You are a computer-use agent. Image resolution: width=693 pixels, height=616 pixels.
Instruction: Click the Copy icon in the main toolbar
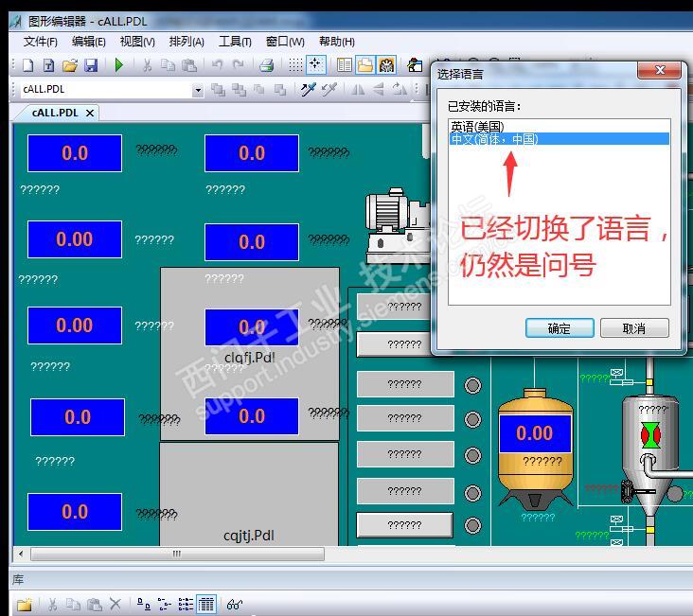point(168,65)
